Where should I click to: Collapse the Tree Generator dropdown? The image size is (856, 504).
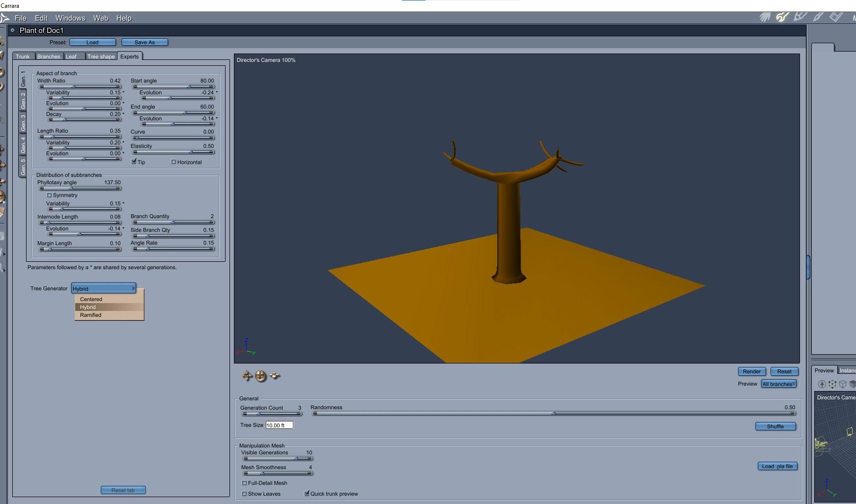[104, 288]
